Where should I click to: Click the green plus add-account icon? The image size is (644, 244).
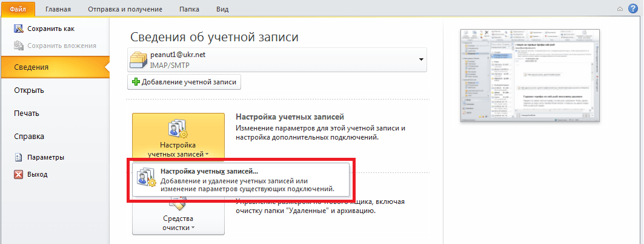tap(136, 82)
